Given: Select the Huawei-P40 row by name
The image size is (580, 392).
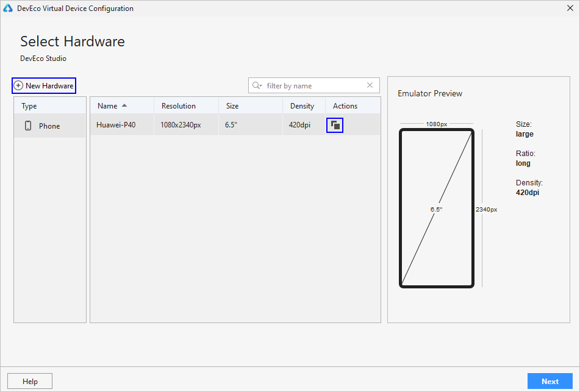Looking at the screenshot, I should tap(116, 126).
